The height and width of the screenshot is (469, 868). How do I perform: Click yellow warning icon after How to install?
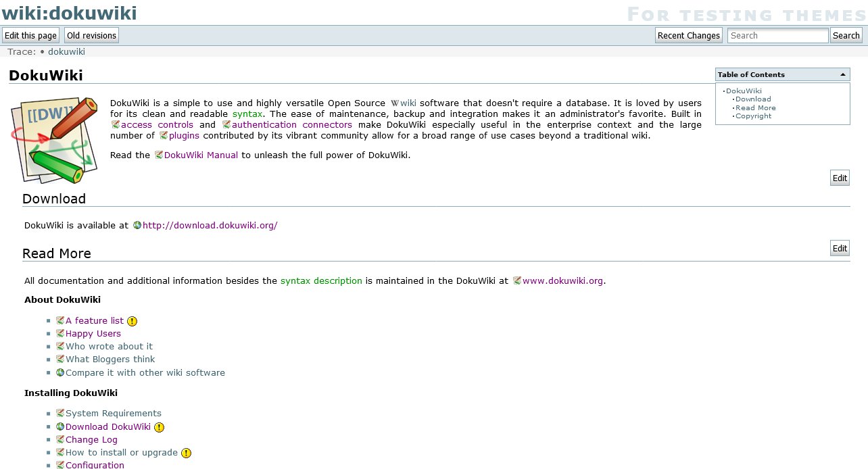point(187,453)
